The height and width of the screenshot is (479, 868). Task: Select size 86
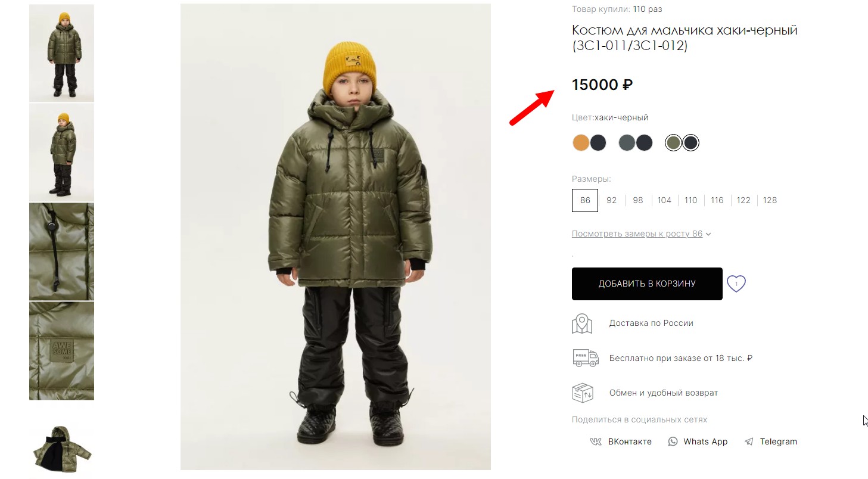(585, 200)
